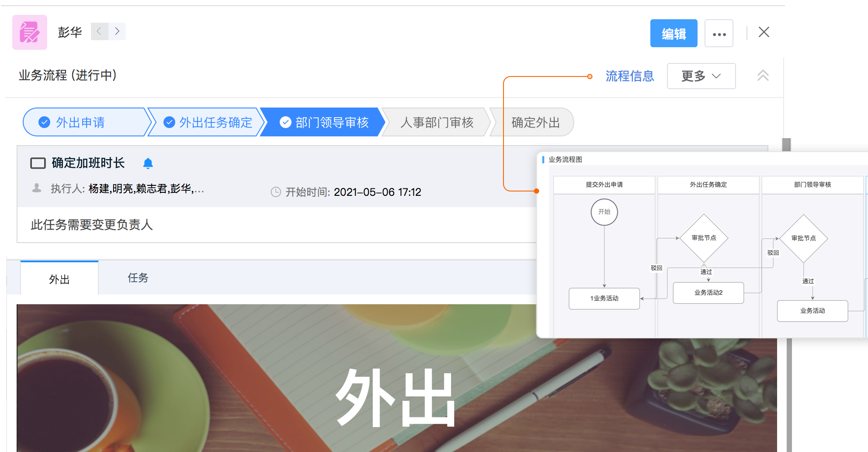The height and width of the screenshot is (452, 868).
Task: Click the 提交外出申请 column header
Action: pyautogui.click(x=604, y=185)
